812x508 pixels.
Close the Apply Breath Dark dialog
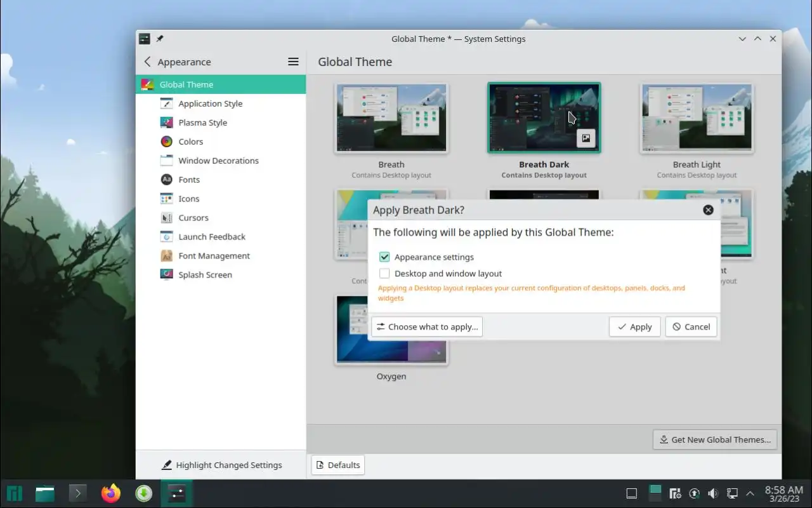pyautogui.click(x=709, y=210)
